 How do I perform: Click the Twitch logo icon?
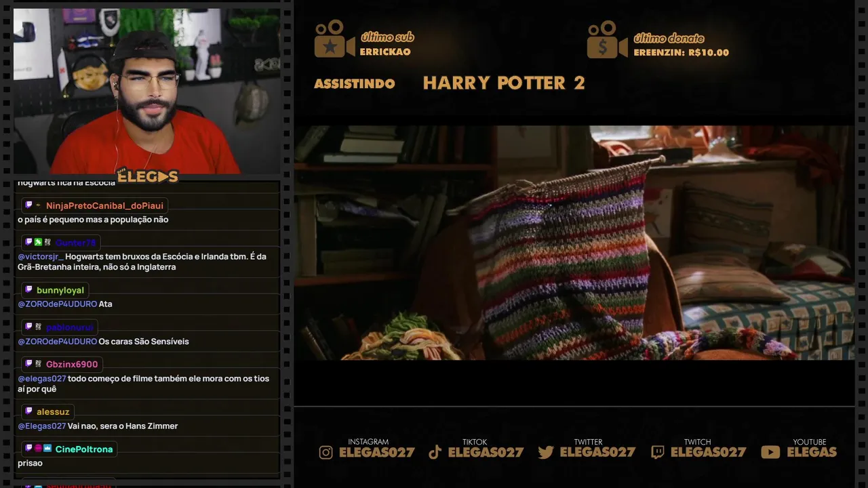657,452
